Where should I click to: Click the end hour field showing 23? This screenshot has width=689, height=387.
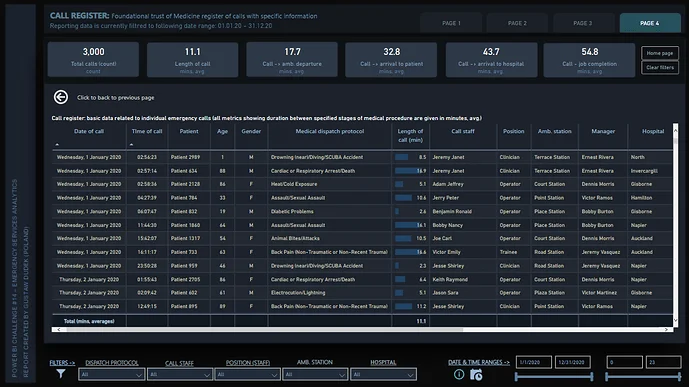[663, 362]
